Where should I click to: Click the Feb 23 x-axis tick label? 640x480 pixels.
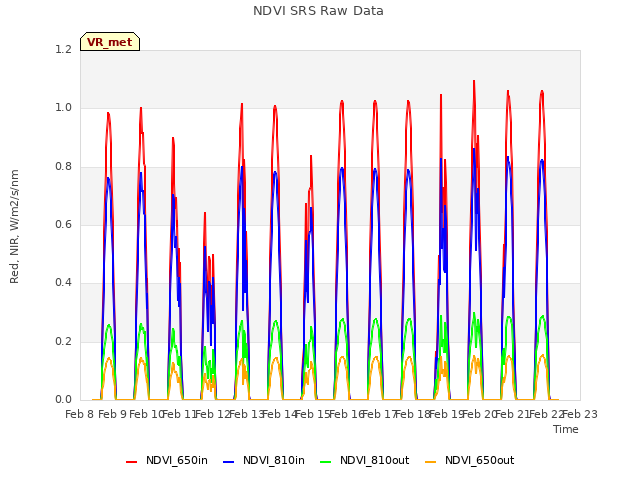point(580,414)
